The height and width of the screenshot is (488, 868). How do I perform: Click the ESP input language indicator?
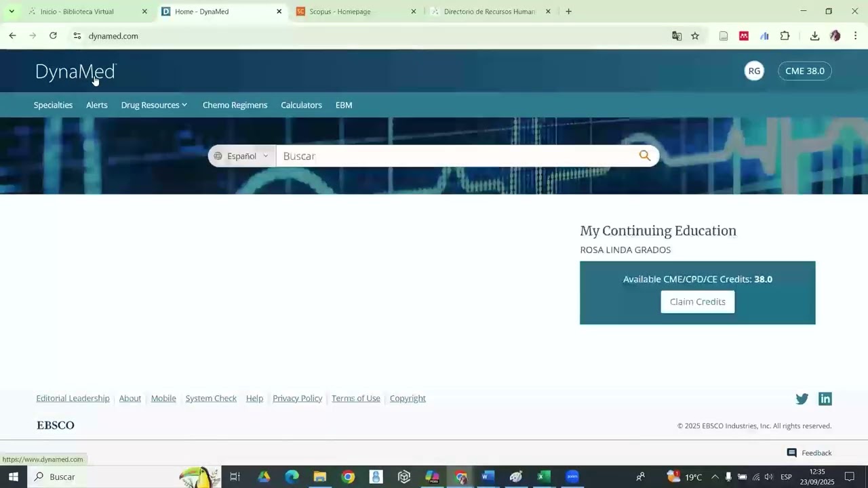(x=786, y=477)
